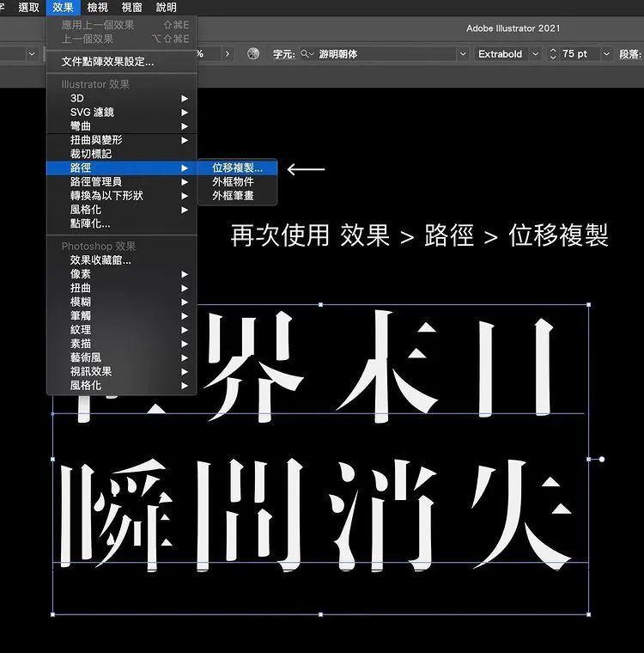Image resolution: width=644 pixels, height=653 pixels.
Task: Click the round handle right of the text box
Action: coord(602,459)
